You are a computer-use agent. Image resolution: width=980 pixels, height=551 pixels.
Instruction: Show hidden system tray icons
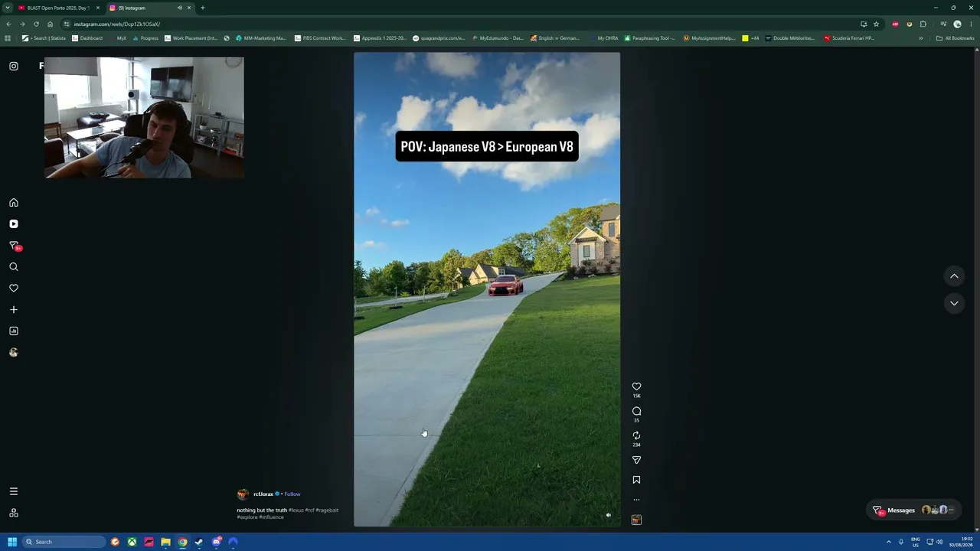click(x=889, y=542)
